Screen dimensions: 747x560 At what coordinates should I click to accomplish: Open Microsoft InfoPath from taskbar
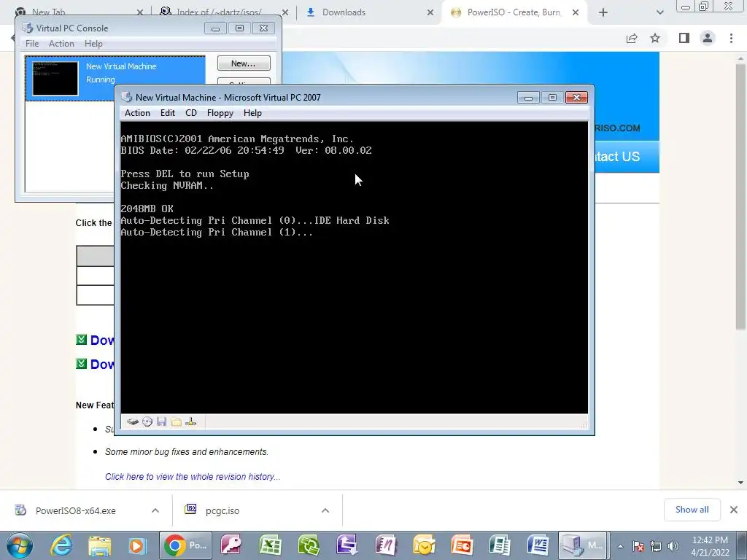pos(347,545)
